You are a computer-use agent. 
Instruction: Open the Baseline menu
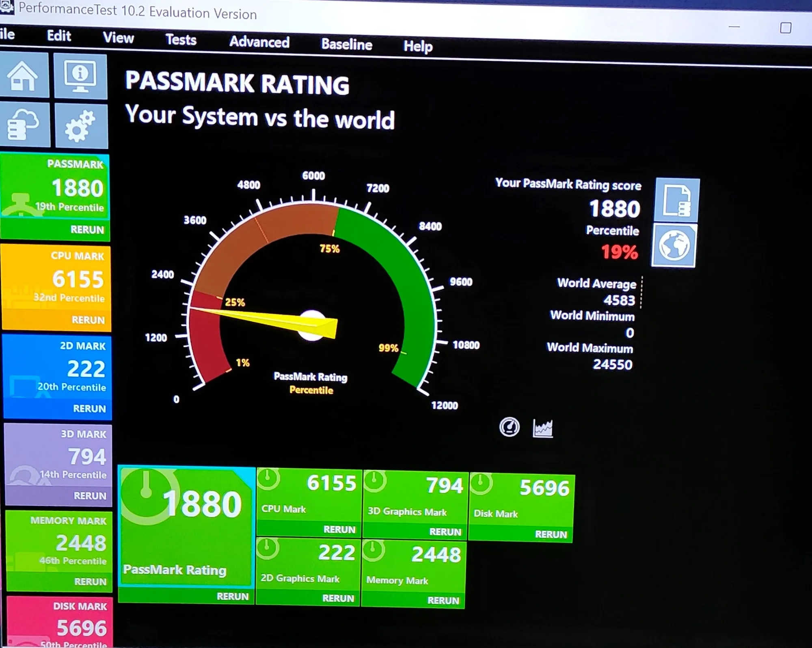(x=346, y=44)
